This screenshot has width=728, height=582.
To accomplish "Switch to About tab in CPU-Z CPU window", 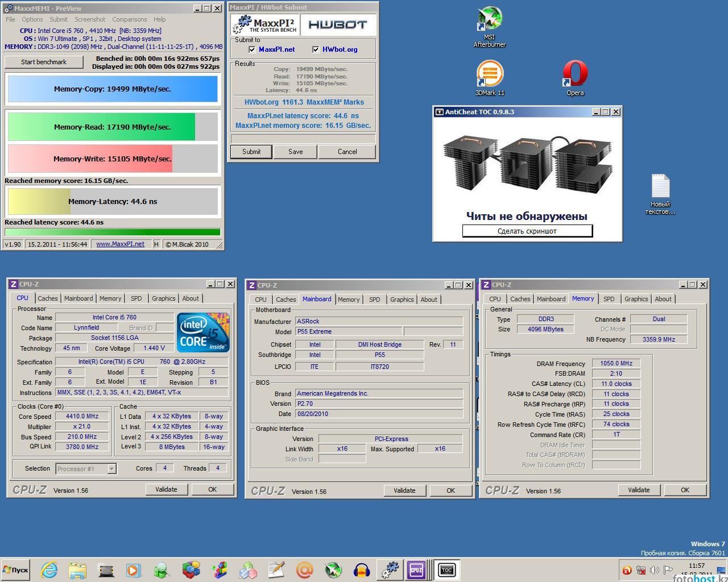I will click(191, 298).
